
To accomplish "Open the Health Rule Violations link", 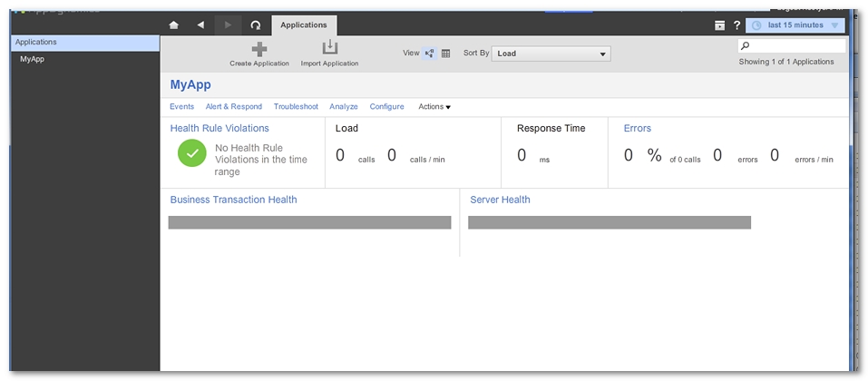I will (x=219, y=129).
